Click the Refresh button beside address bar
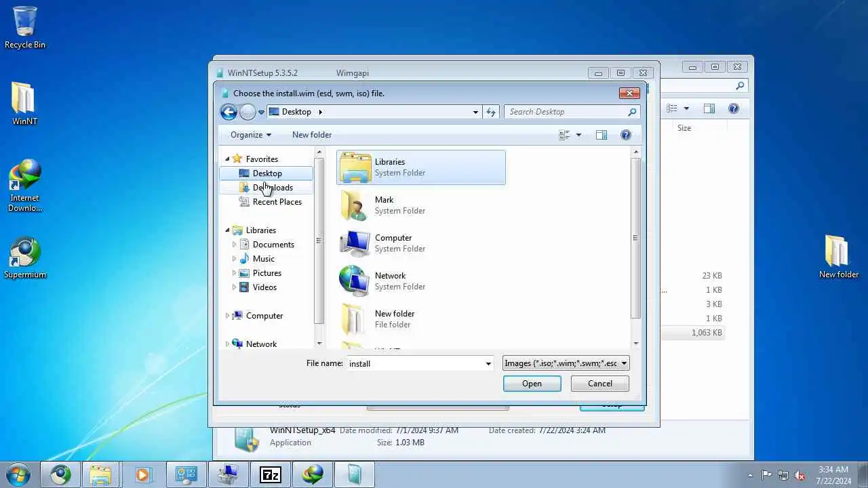The image size is (868, 488). 491,112
